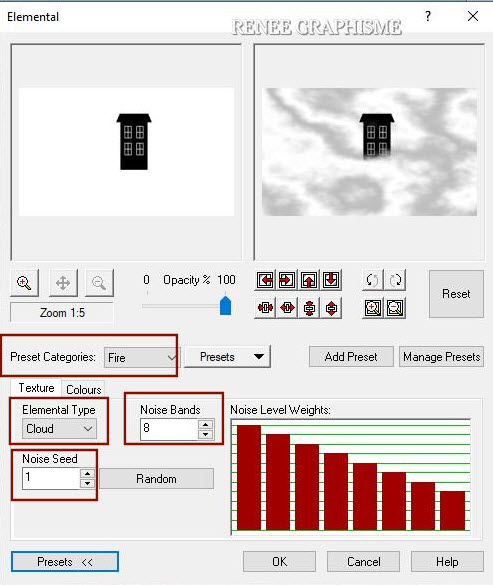Click inside the Noise Seed input field
Screen dimensions: 493x585
click(x=51, y=478)
